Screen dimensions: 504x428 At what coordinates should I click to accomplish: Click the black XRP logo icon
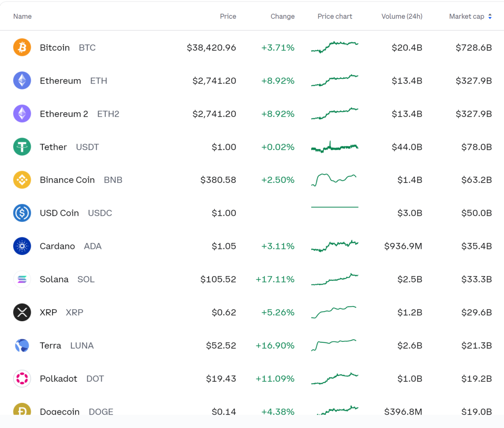tap(22, 312)
